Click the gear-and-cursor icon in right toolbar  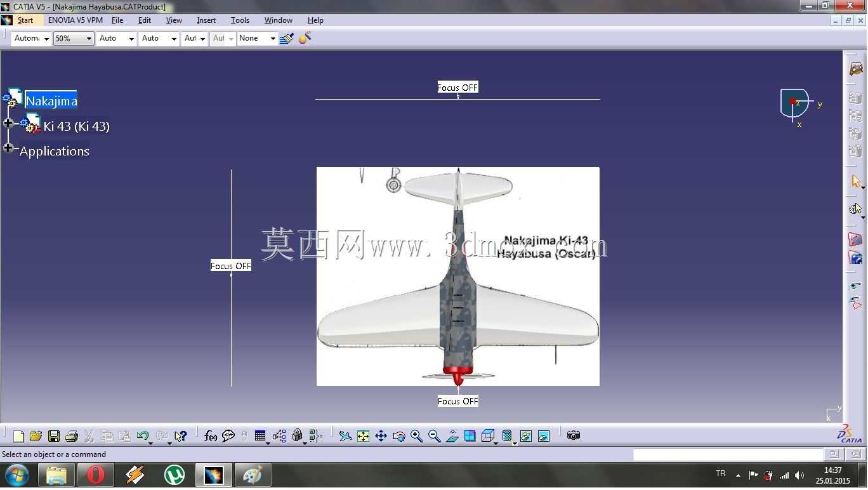point(856,208)
